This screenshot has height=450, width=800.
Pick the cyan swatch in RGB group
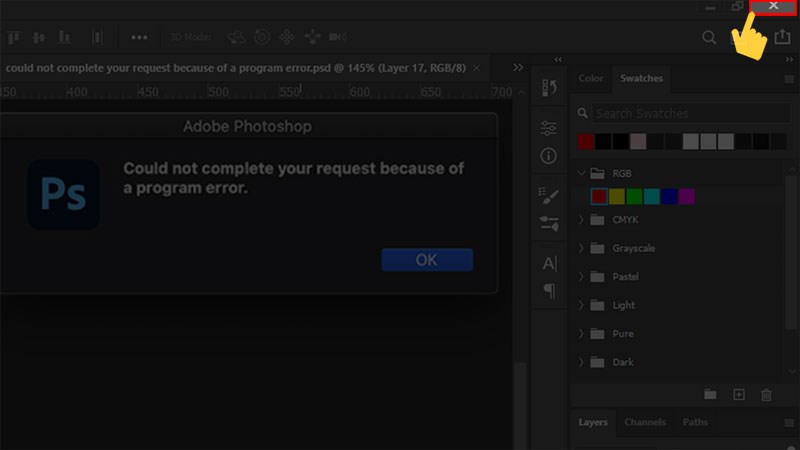(652, 196)
